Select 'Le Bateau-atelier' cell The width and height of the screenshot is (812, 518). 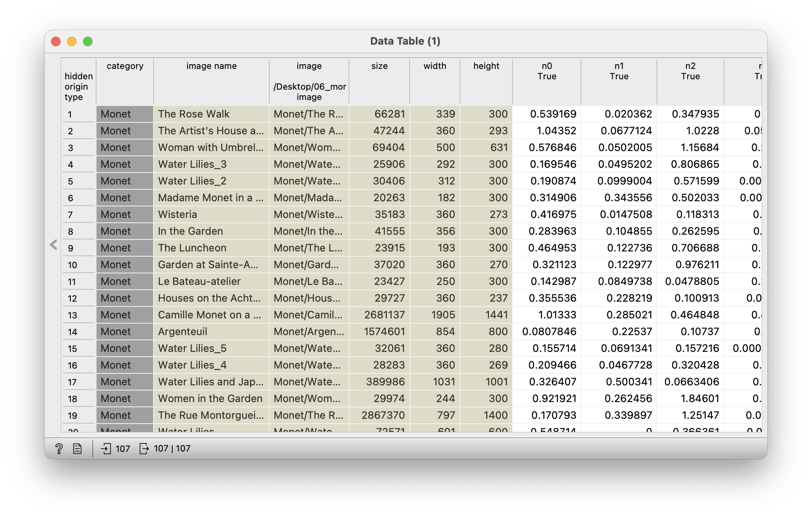click(x=211, y=281)
